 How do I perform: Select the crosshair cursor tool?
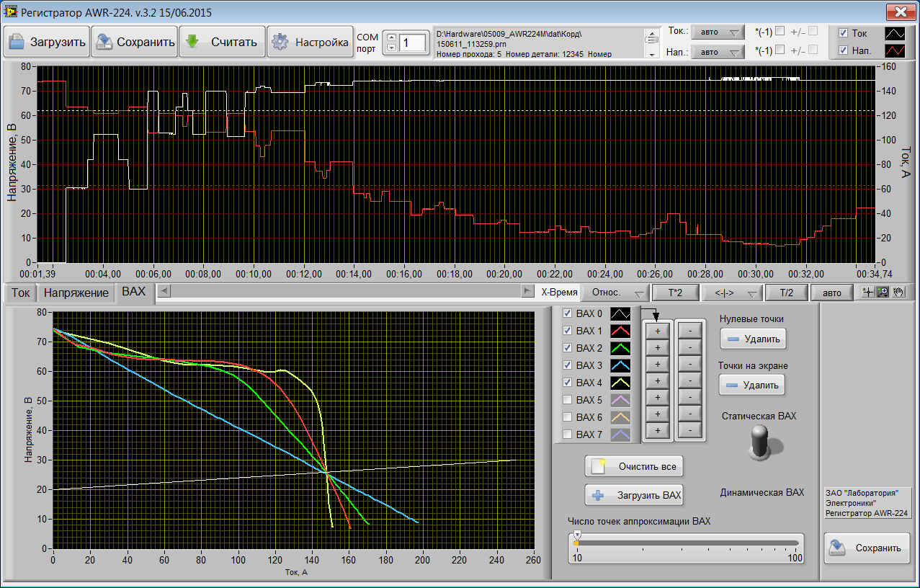click(x=868, y=293)
